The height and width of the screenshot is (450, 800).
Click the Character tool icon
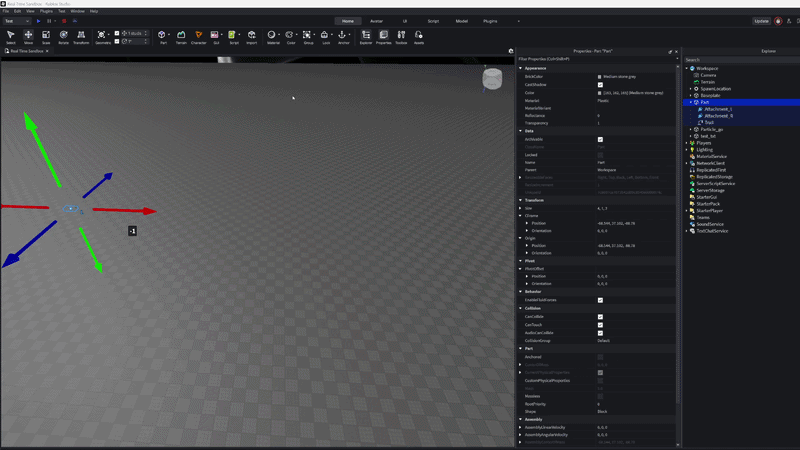[x=199, y=36]
